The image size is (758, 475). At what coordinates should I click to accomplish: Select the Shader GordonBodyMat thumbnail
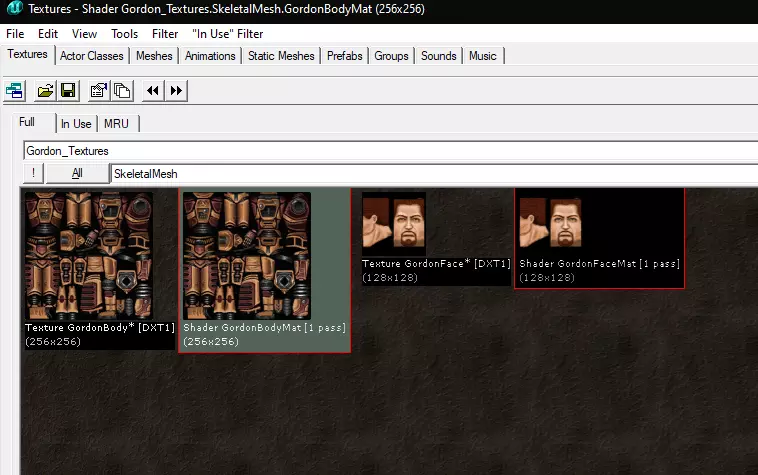(x=247, y=256)
